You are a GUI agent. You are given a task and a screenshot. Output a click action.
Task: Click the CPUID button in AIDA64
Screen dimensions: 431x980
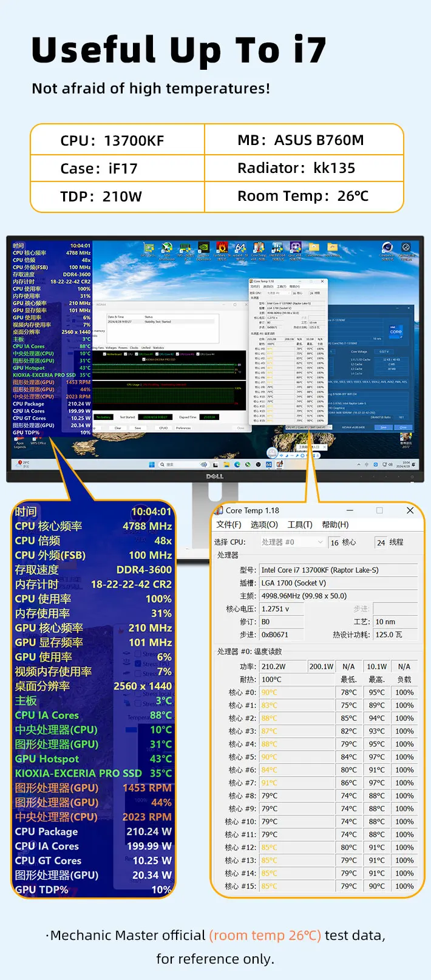point(163,428)
